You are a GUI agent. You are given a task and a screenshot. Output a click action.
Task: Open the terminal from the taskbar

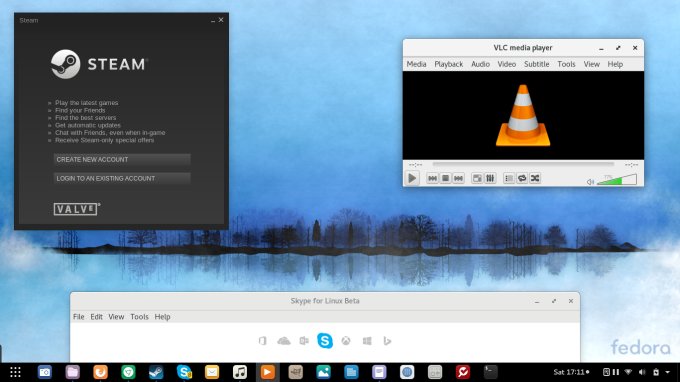(490, 372)
